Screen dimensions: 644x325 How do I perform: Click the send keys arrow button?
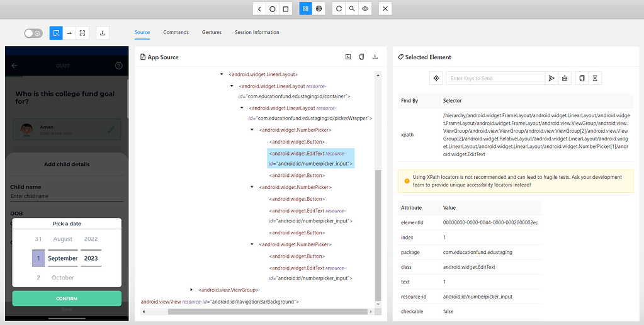tap(551, 78)
